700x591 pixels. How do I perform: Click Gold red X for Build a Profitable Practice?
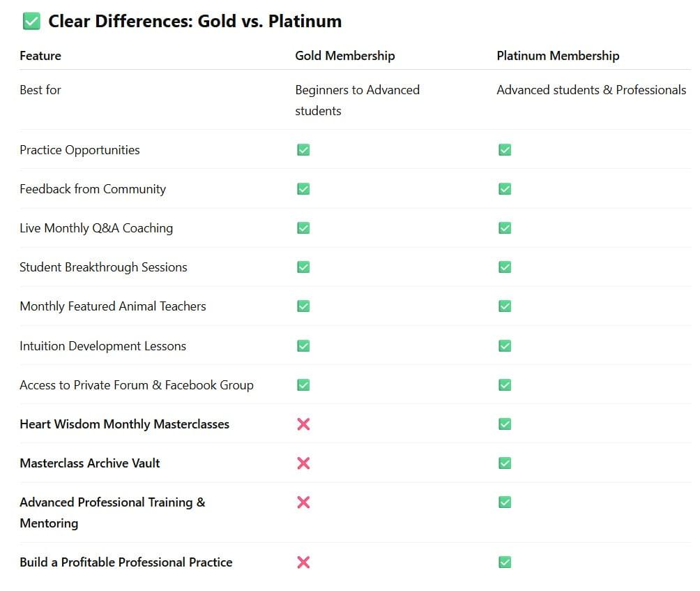pos(303,562)
